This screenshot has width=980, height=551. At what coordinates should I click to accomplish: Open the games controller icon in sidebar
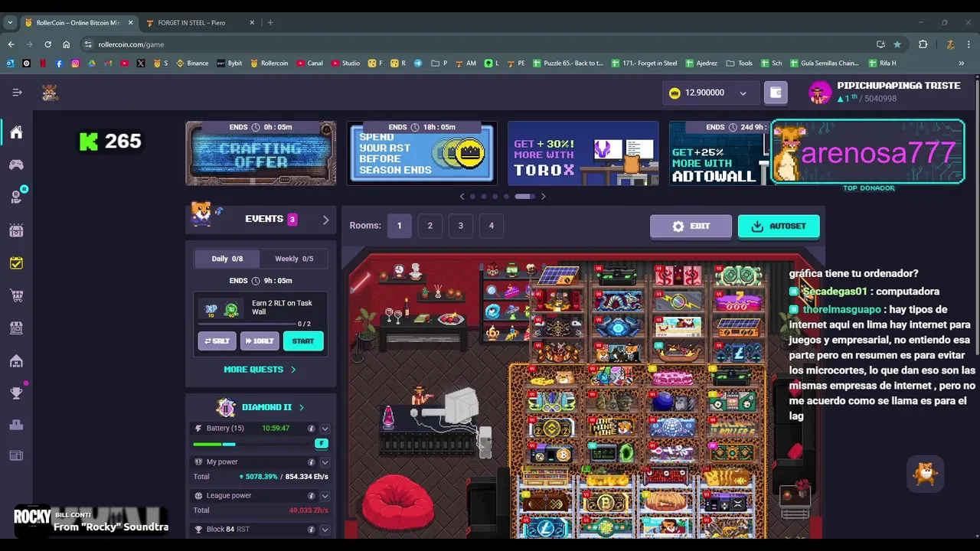[16, 165]
